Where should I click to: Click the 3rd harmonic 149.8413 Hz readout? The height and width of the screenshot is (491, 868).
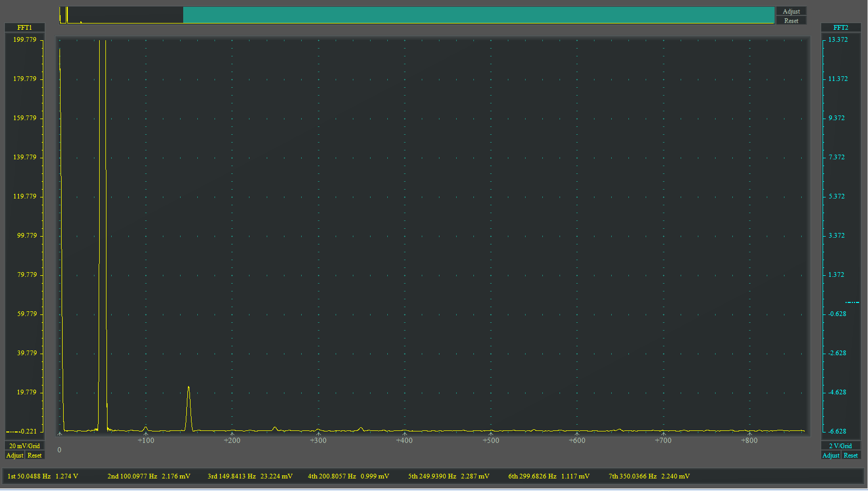(x=250, y=476)
